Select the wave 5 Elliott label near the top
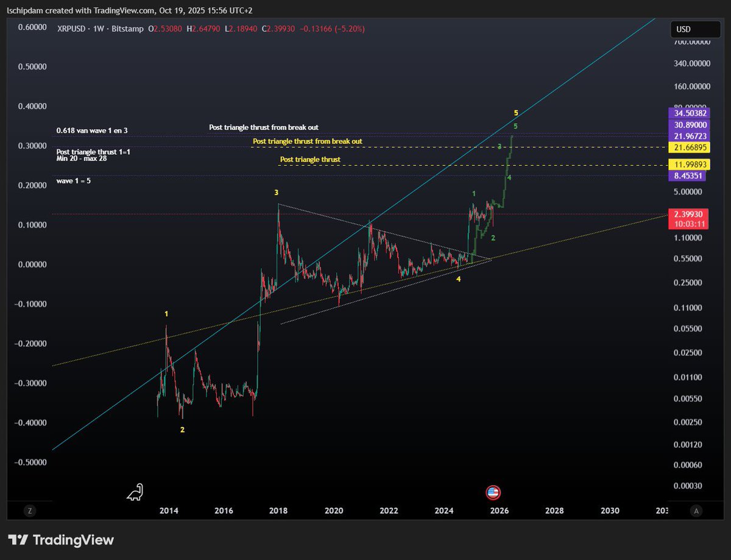 [515, 113]
